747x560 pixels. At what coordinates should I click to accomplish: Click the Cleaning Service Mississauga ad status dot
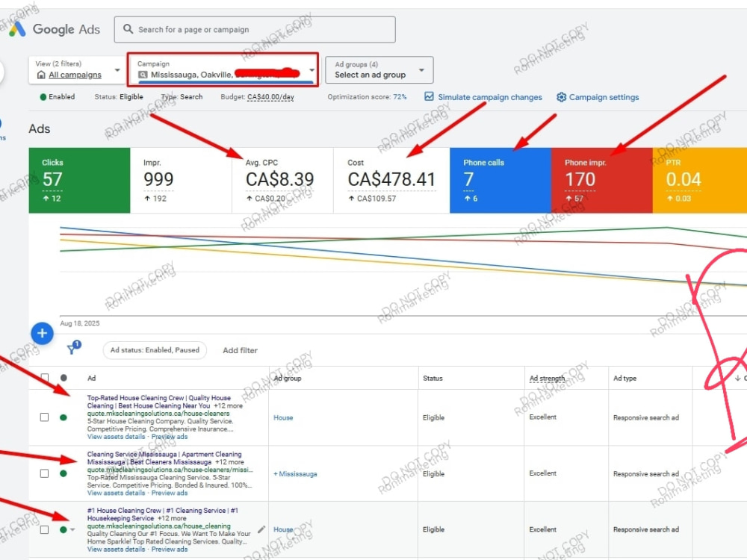pyautogui.click(x=63, y=473)
